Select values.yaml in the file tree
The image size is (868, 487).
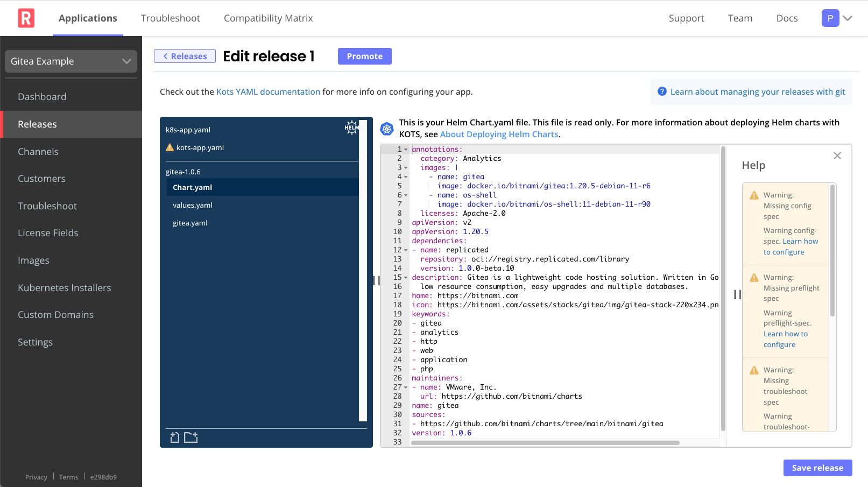click(x=192, y=205)
